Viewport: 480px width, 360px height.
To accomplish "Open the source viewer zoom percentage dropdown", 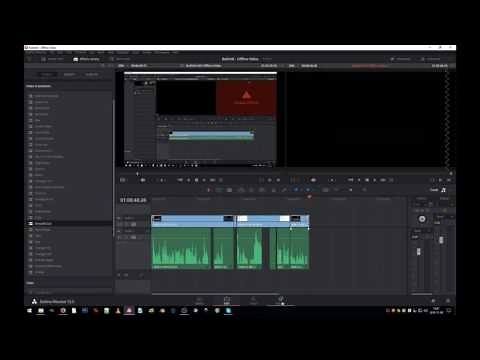I will [121, 66].
